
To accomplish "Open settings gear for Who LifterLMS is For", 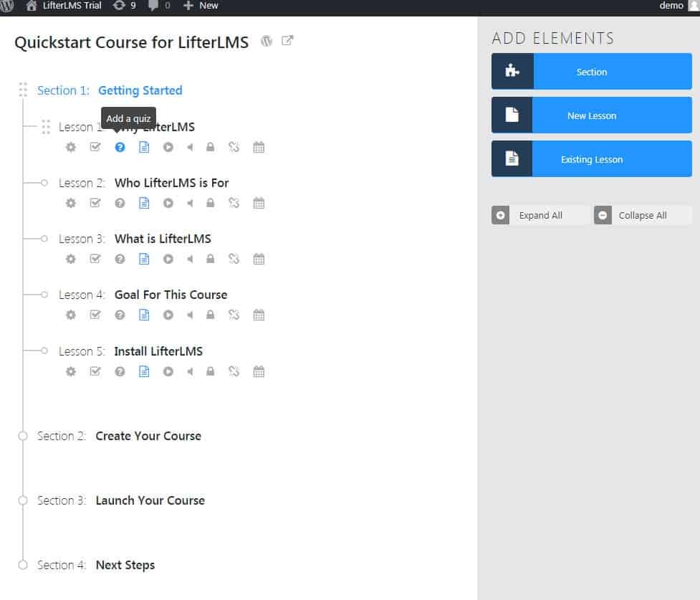I will [x=70, y=204].
